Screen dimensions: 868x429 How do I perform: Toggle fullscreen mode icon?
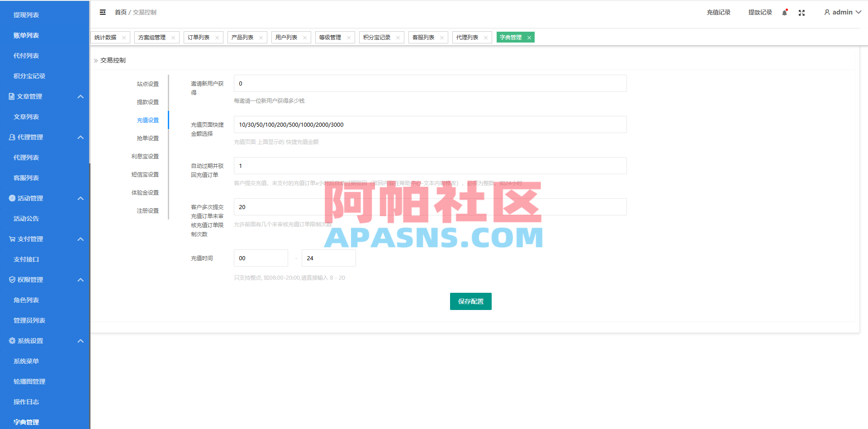802,13
